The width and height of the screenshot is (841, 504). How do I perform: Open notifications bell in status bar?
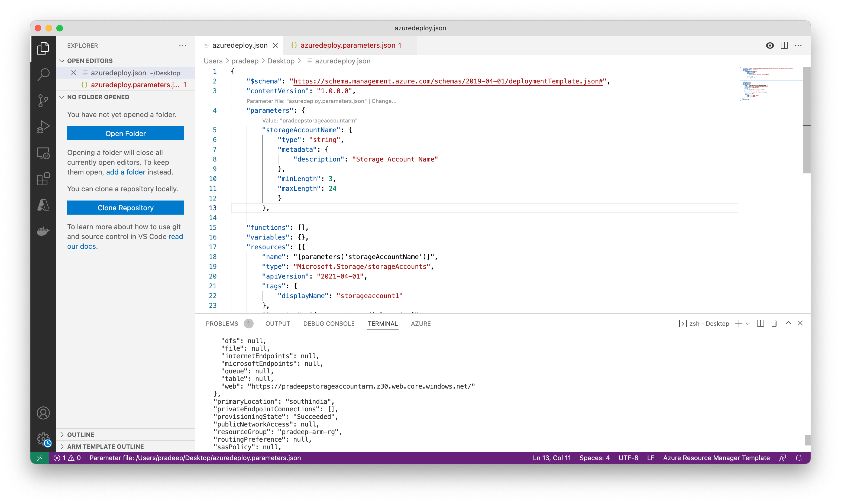coord(798,458)
